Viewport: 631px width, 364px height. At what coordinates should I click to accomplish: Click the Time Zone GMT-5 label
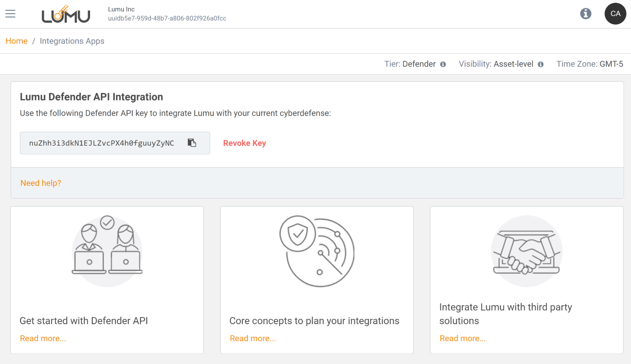tap(589, 64)
